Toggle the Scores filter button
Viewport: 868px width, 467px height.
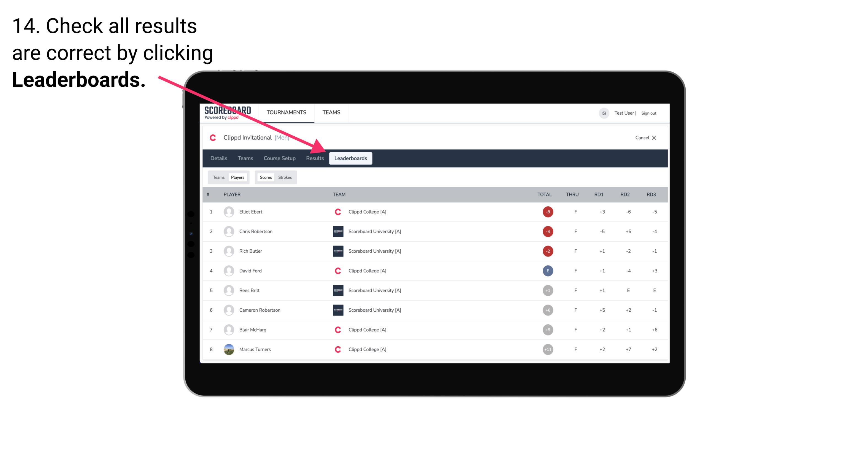coord(265,177)
